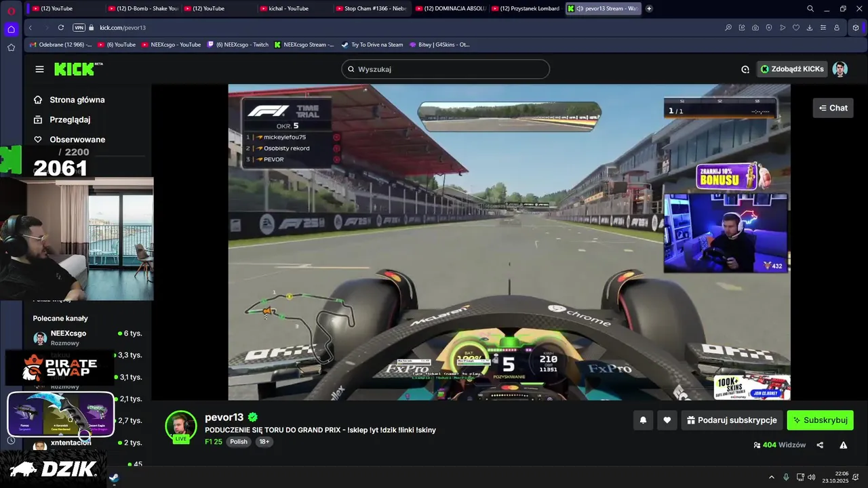Click the Steam icon on the taskbar
The width and height of the screenshot is (868, 488).
click(x=114, y=477)
